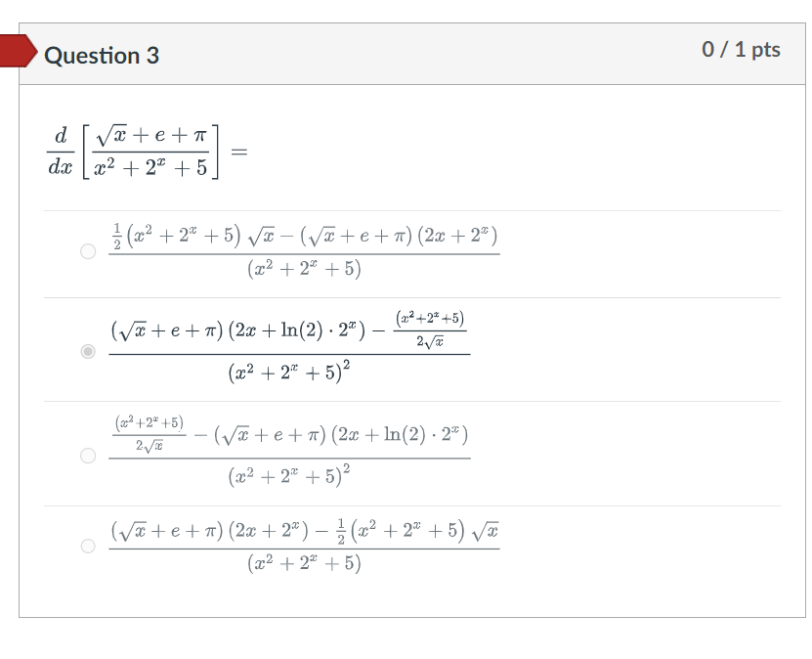Click the divider above the last answer
Screen dimensions: 812x659
tap(410, 505)
